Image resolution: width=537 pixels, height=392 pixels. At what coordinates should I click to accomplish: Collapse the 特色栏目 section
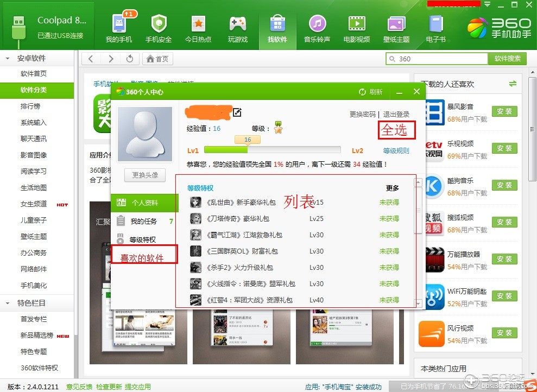click(x=8, y=303)
